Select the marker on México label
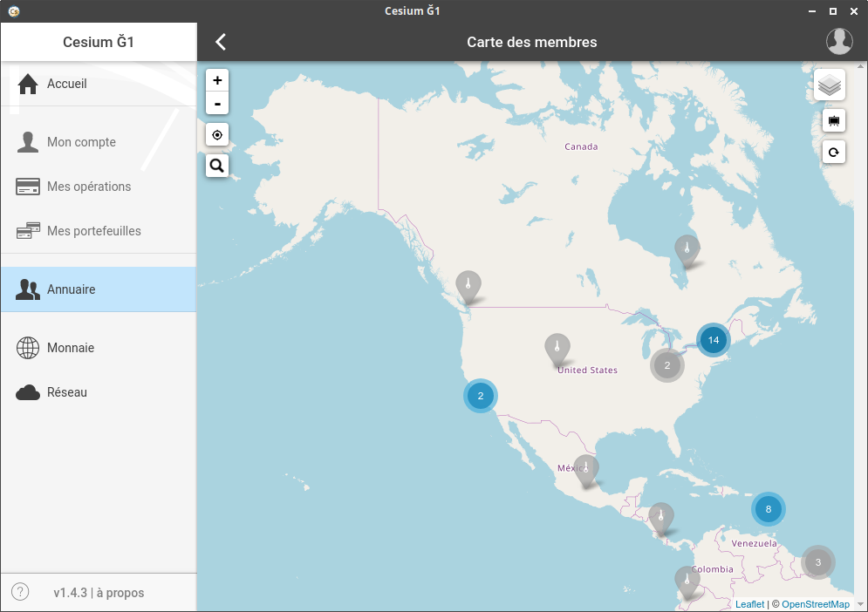Image resolution: width=868 pixels, height=612 pixels. 585,471
